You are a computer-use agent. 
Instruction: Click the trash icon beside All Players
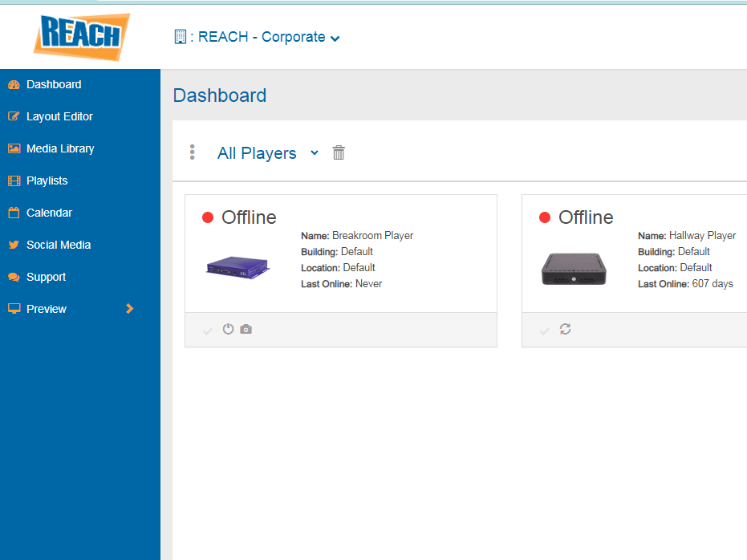click(x=339, y=152)
